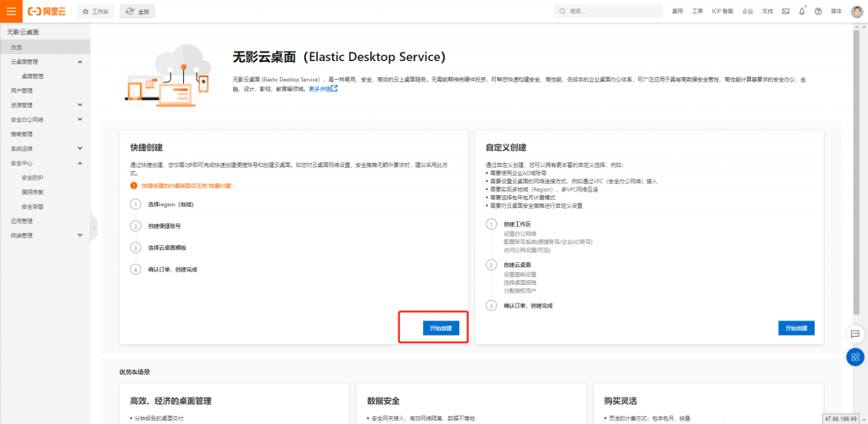Screen dimensions: 868x424
Task: Click the 更多详情 link
Action: (323, 88)
